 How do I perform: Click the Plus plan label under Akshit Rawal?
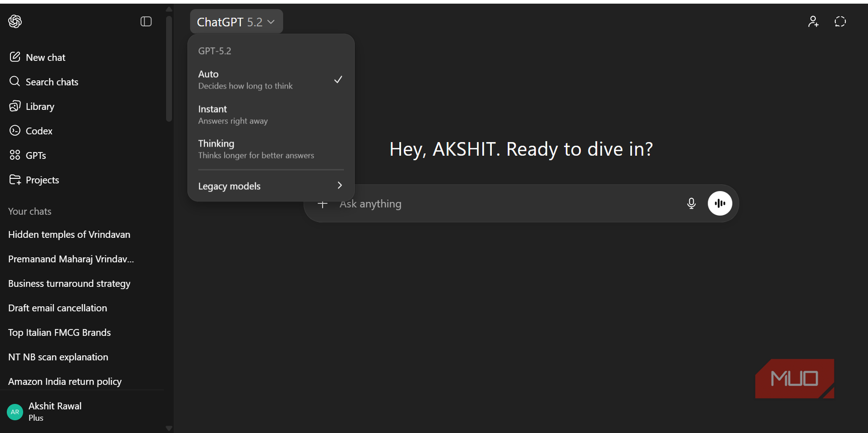(36, 418)
